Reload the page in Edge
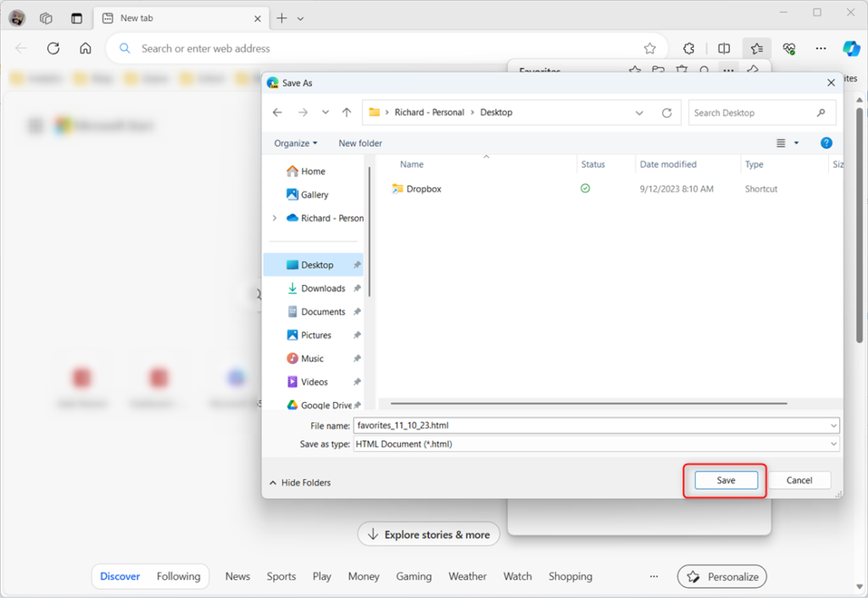Screen dimensions: 868x598 tap(53, 48)
